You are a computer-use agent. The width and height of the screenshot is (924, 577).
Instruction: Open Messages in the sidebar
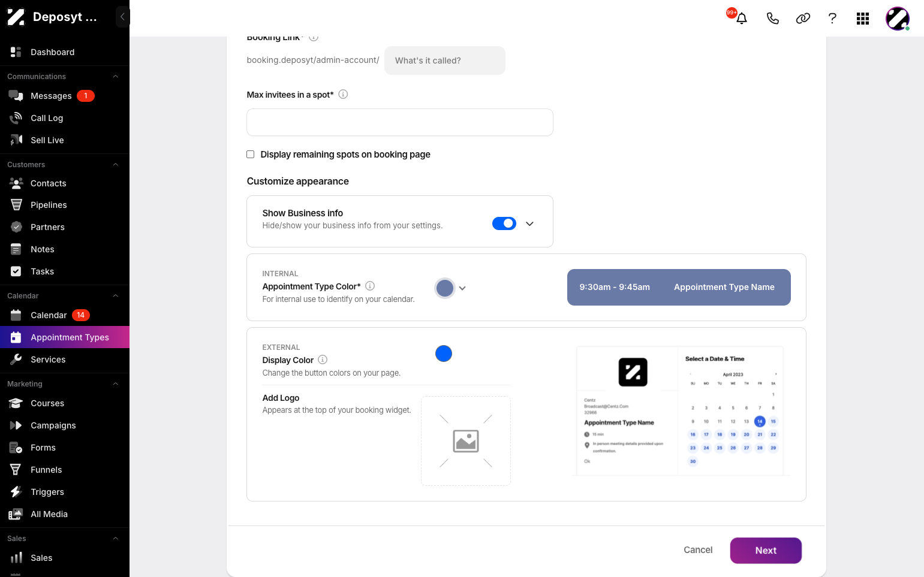(65, 96)
